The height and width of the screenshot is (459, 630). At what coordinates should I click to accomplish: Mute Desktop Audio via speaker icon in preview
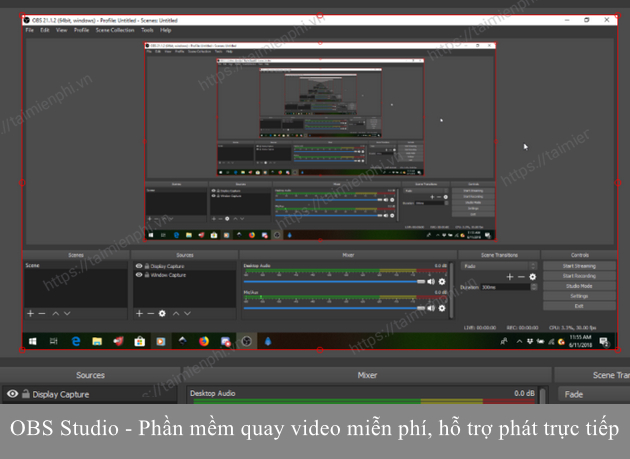tap(431, 282)
